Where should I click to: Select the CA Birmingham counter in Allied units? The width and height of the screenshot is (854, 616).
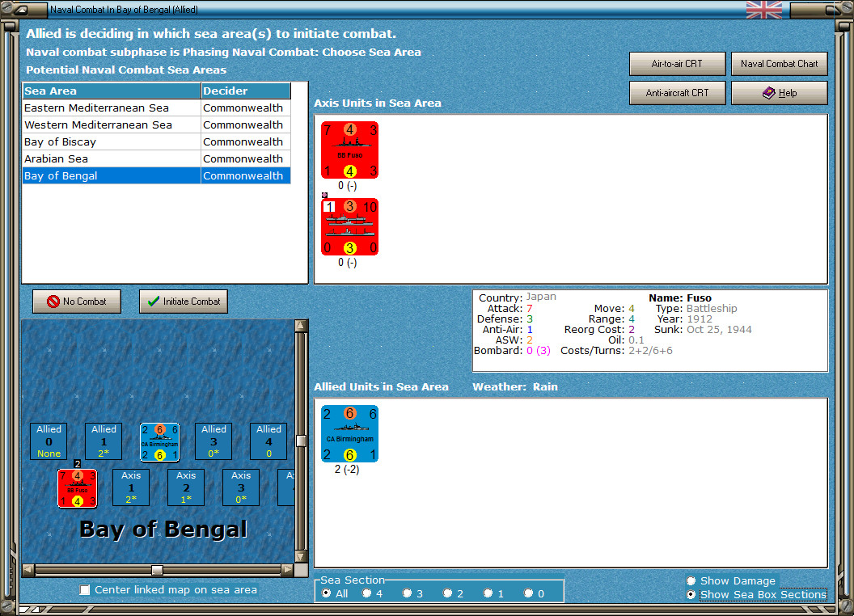click(x=349, y=434)
